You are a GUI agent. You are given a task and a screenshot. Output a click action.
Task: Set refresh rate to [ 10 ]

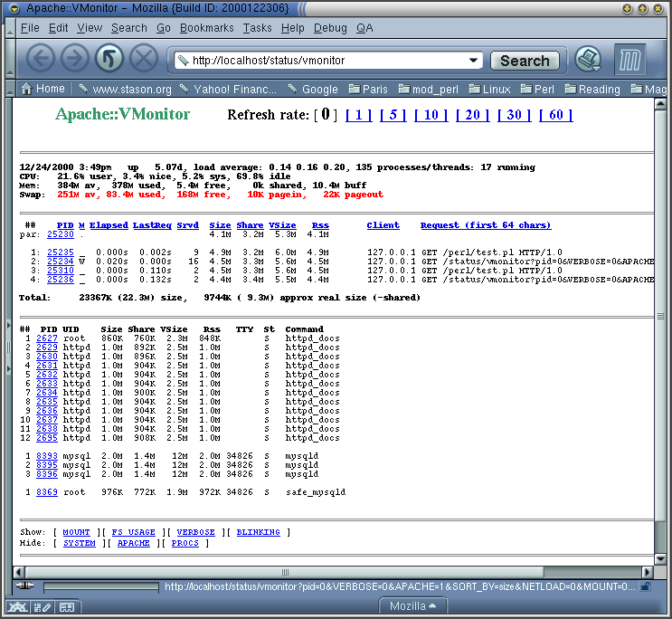(431, 115)
